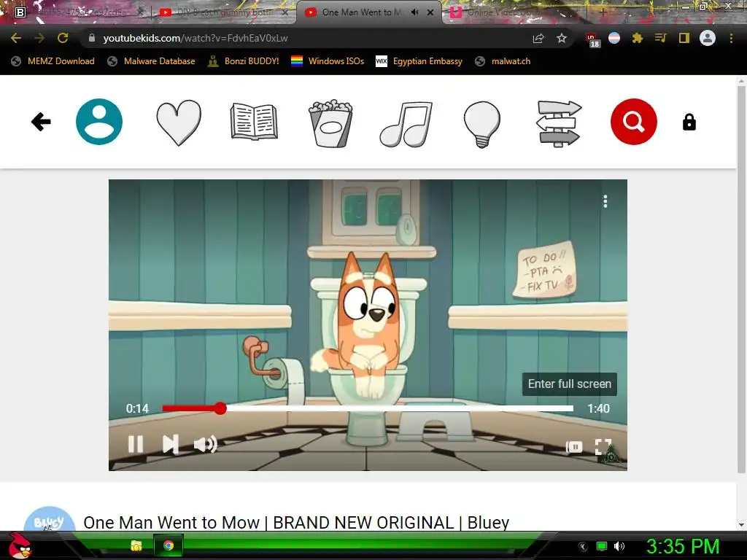The height and width of the screenshot is (560, 747).
Task: Open the media control playlist icon
Action: coord(660,38)
